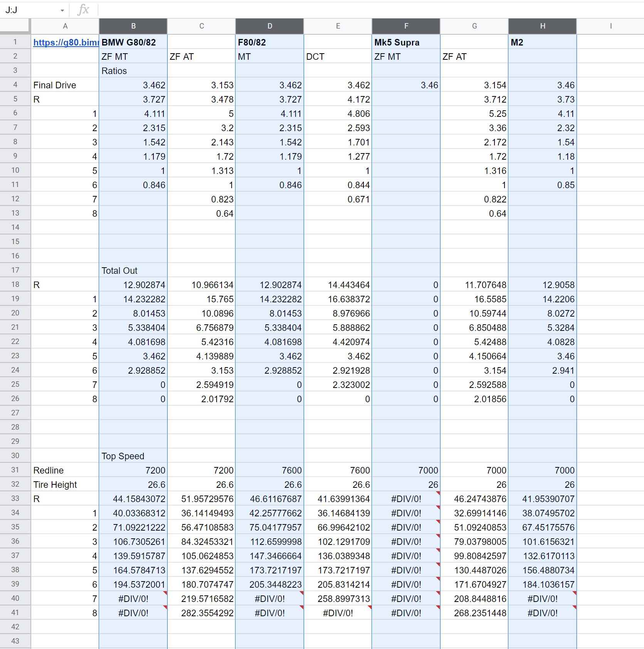Select cell with value 3.478
The image size is (644, 649).
point(202,99)
